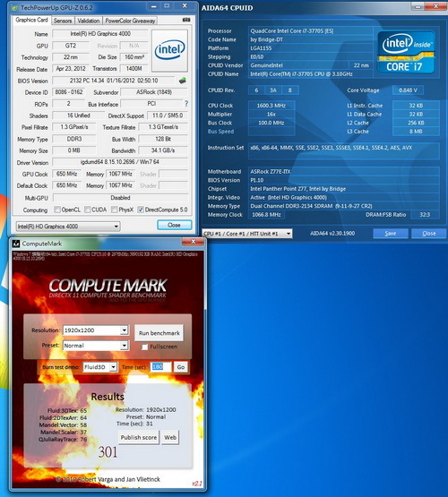Image resolution: width=448 pixels, height=497 pixels.
Task: Click the Code Name Ivy Bridge-DT value
Action: (311, 39)
